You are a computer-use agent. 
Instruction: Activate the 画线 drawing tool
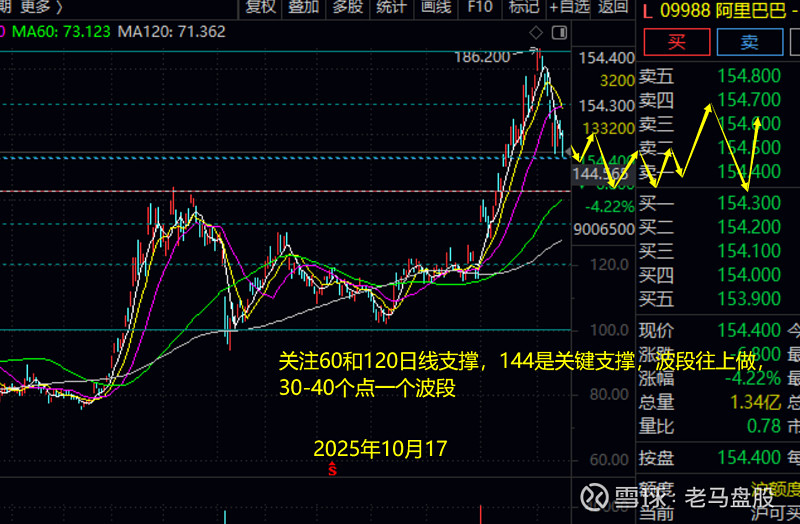click(x=436, y=7)
